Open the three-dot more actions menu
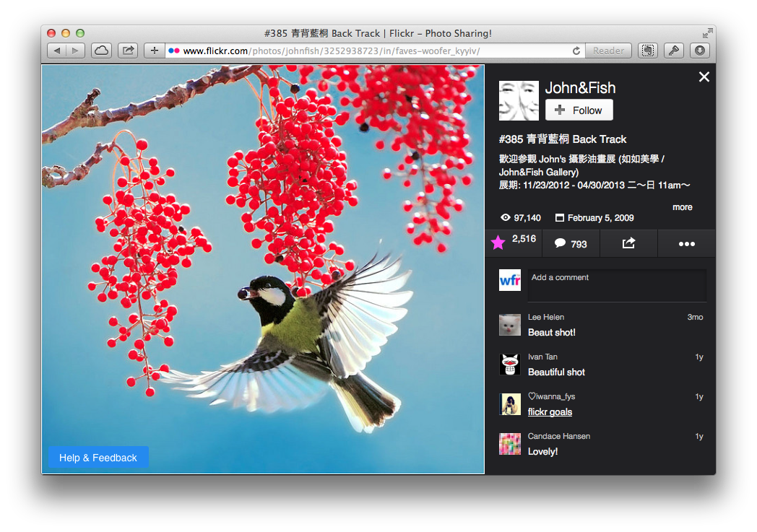This screenshot has height=532, width=757. pyautogui.click(x=686, y=244)
